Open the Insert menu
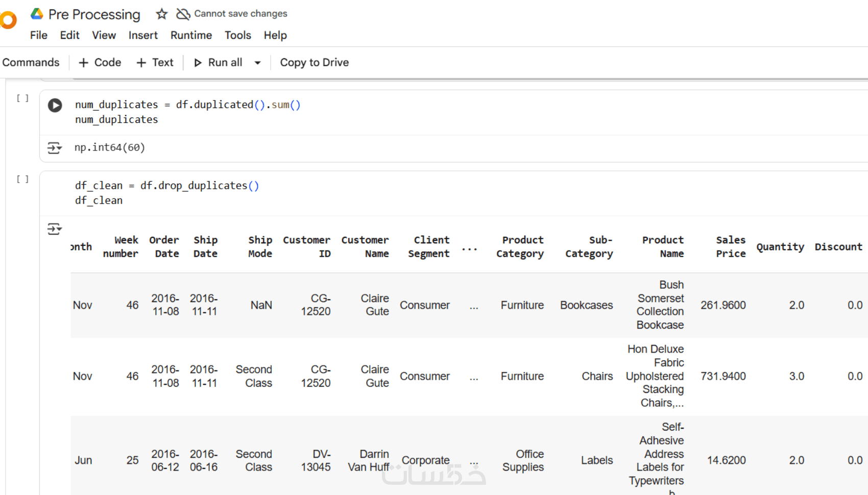 click(143, 35)
